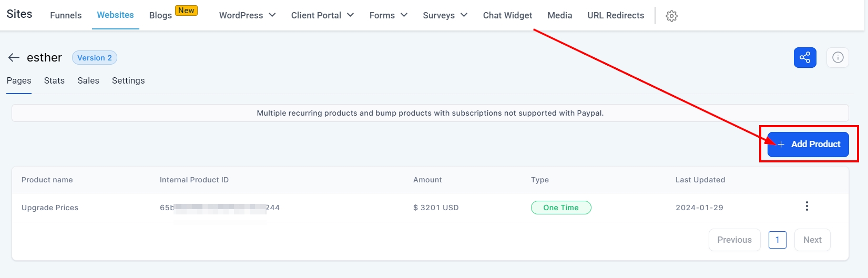Switch to the Stats tab

(x=54, y=80)
